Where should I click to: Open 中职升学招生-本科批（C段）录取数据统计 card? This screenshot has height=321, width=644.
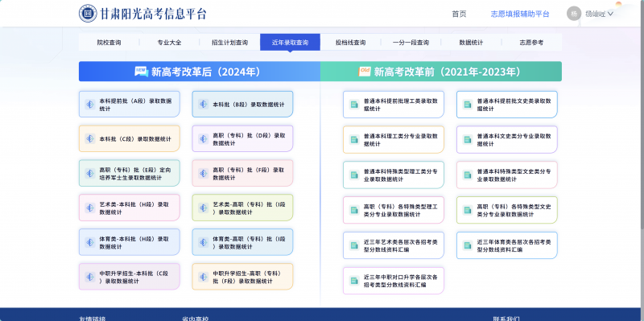tap(130, 277)
